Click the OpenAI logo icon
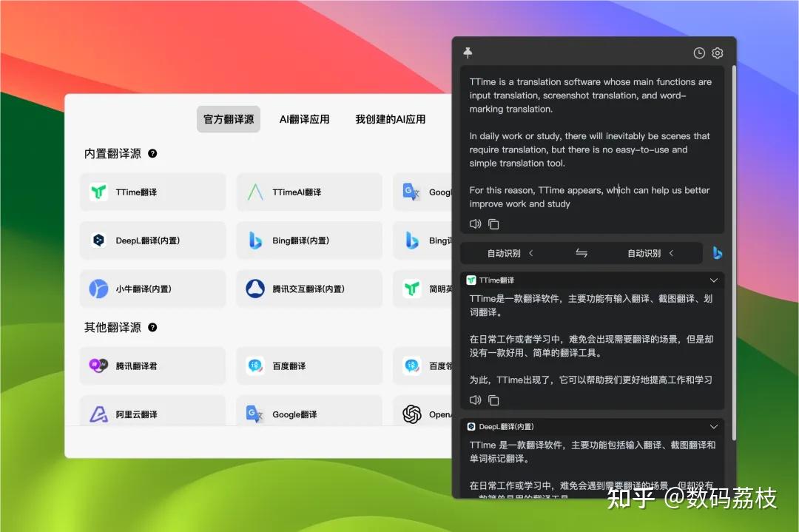The height and width of the screenshot is (532, 799). [412, 414]
